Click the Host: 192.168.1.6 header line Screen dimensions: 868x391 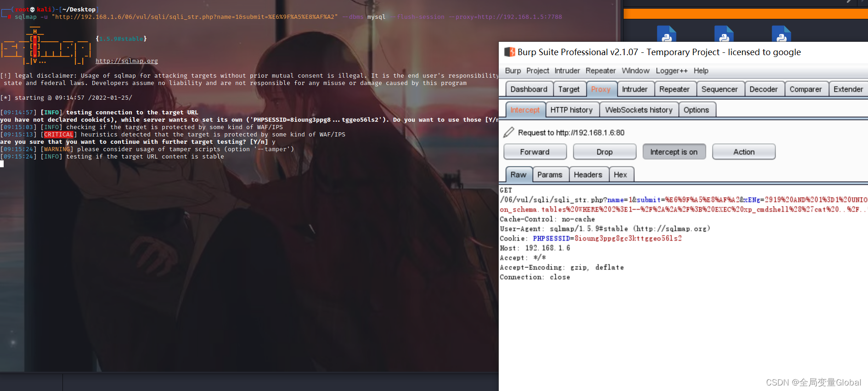coord(535,248)
